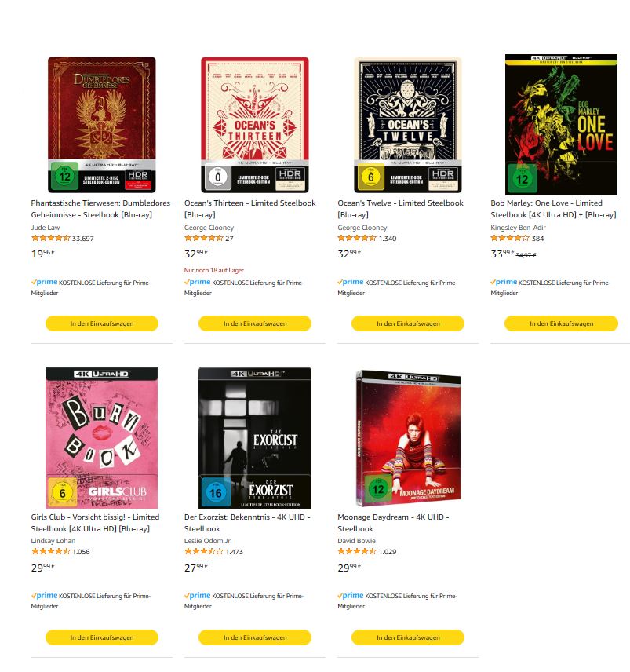Open star rating for Dumbledores Geheimnisse
The width and height of the screenshot is (630, 672).
tap(50, 239)
